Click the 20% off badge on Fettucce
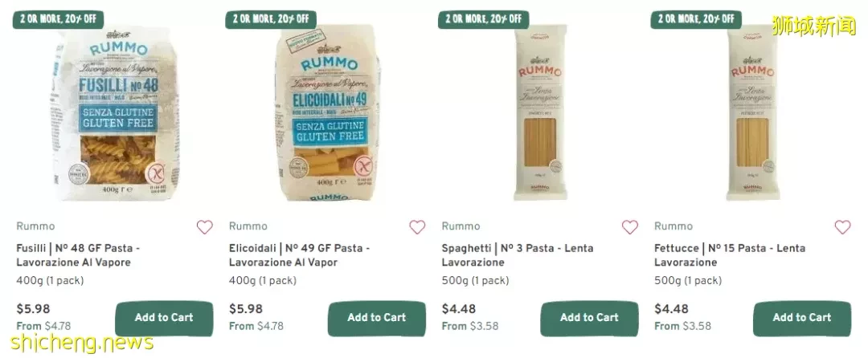This screenshot has width=868, height=358. tap(696, 18)
